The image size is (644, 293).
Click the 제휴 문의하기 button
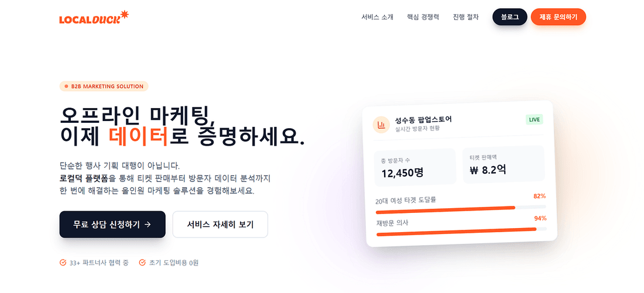tap(558, 17)
